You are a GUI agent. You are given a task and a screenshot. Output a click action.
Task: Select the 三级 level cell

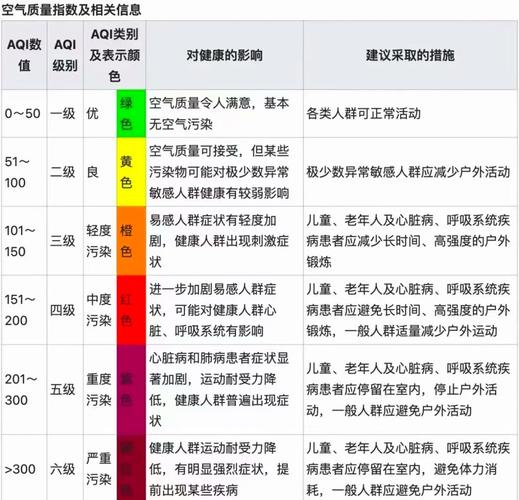(65, 241)
